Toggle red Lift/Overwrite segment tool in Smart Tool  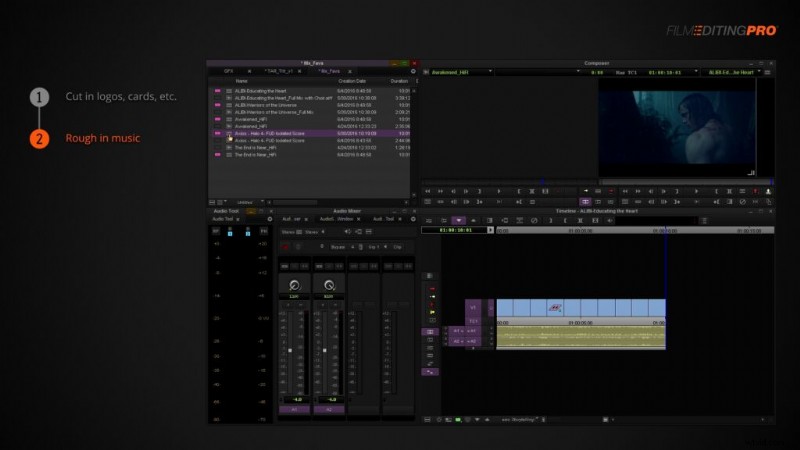[x=432, y=289]
